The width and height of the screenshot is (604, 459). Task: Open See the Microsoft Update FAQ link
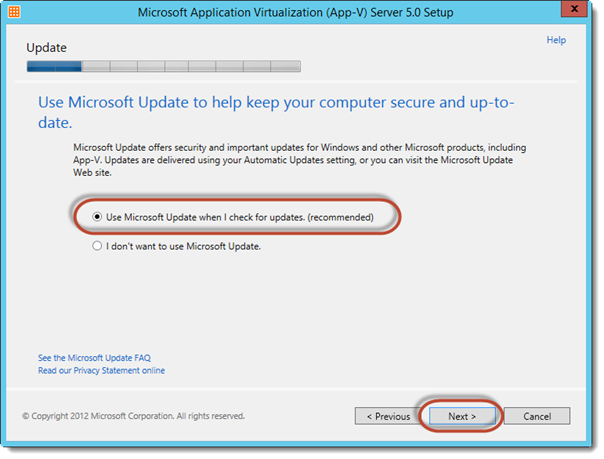tap(94, 358)
